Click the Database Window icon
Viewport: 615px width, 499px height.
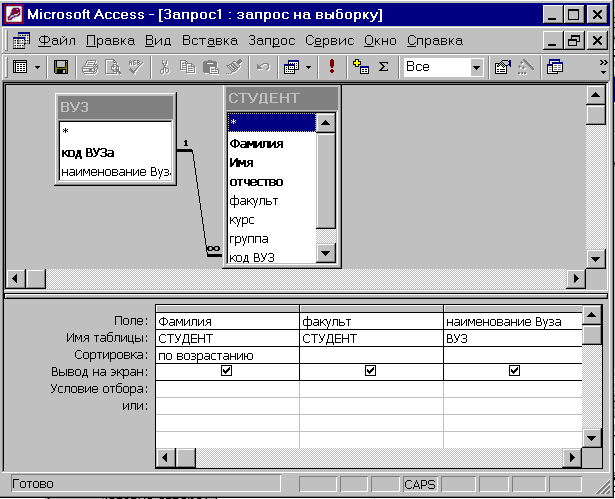555,67
